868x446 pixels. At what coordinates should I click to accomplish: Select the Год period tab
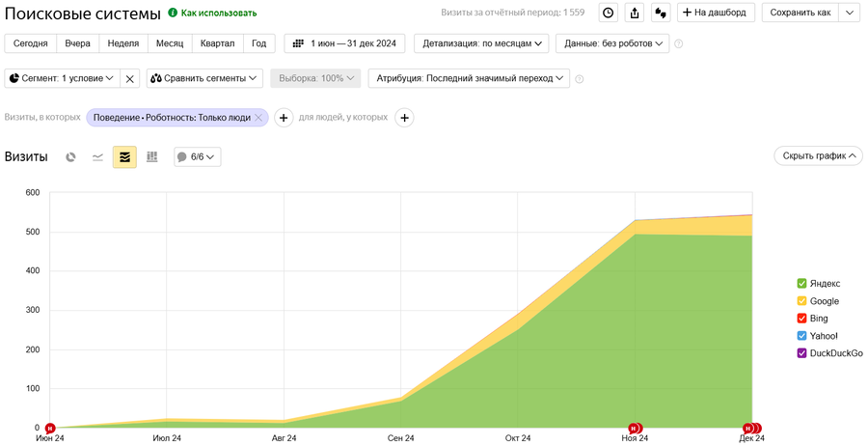(259, 43)
